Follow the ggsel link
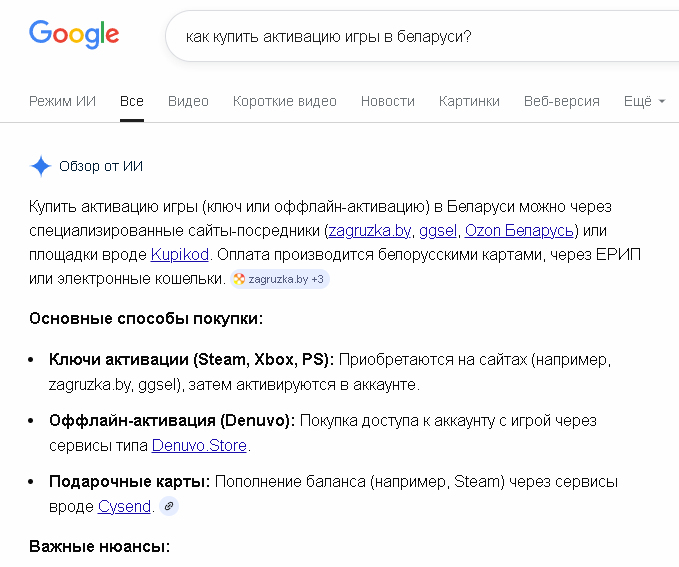Viewport: 679px width, 567px height. 438,231
